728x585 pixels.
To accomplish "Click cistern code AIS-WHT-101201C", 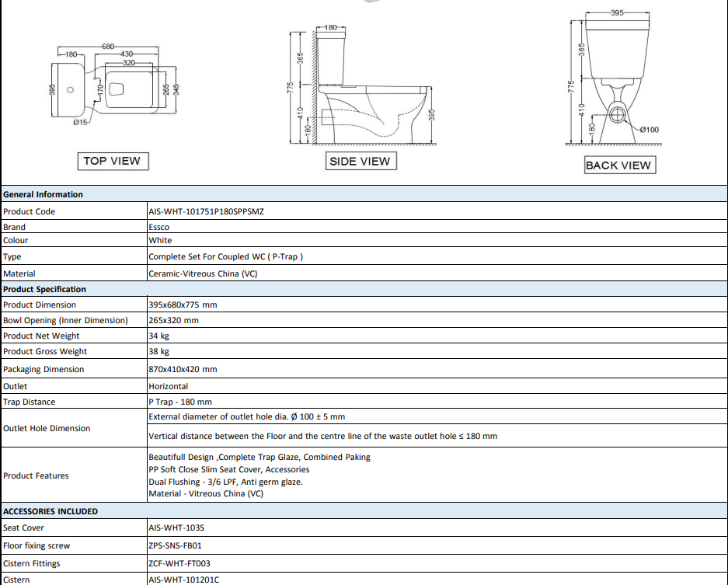I will click(x=184, y=580).
